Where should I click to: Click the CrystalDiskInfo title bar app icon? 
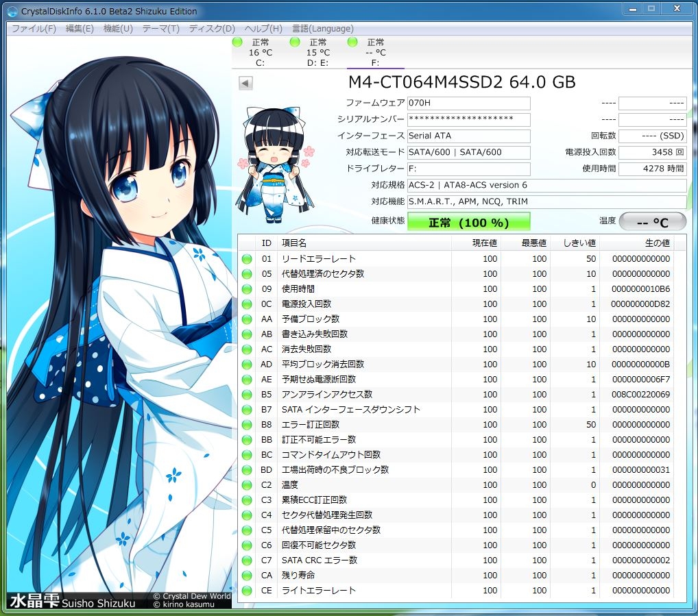coord(12,11)
